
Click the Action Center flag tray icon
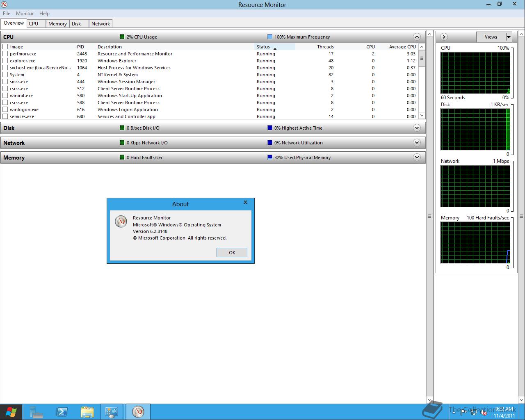click(463, 413)
